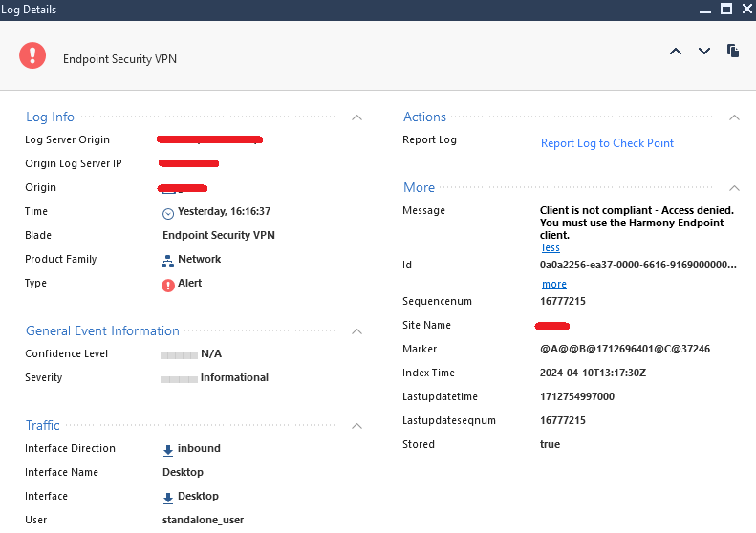Click the Confidence Level bar indicator

179,354
